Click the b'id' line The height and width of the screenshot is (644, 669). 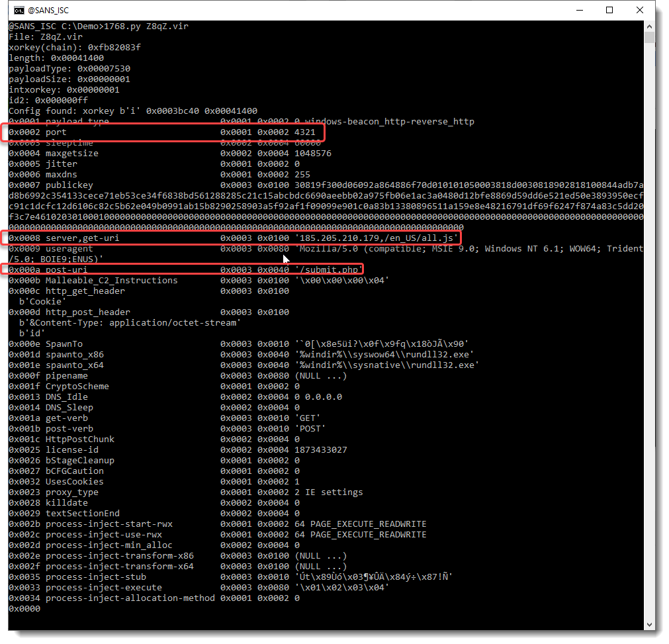pyautogui.click(x=32, y=334)
